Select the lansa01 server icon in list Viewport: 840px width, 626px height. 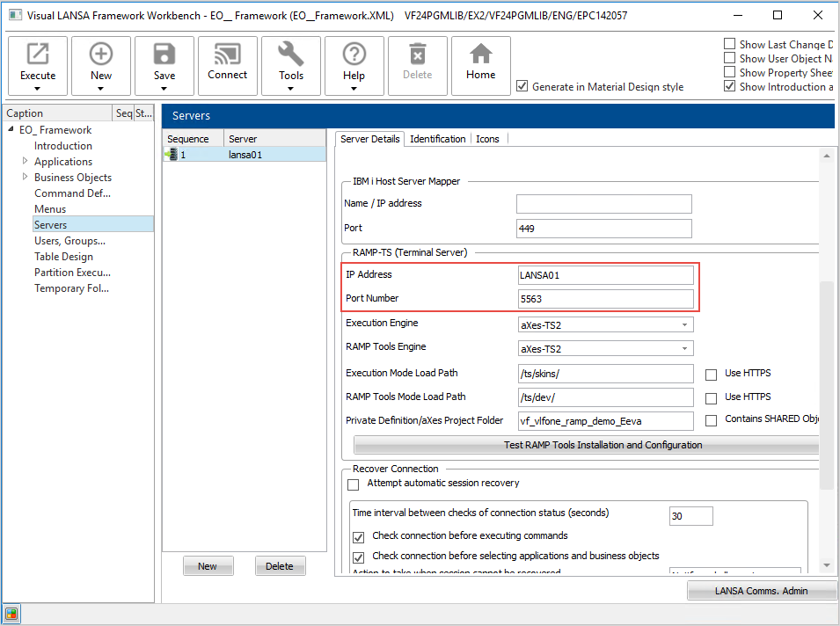tap(172, 155)
